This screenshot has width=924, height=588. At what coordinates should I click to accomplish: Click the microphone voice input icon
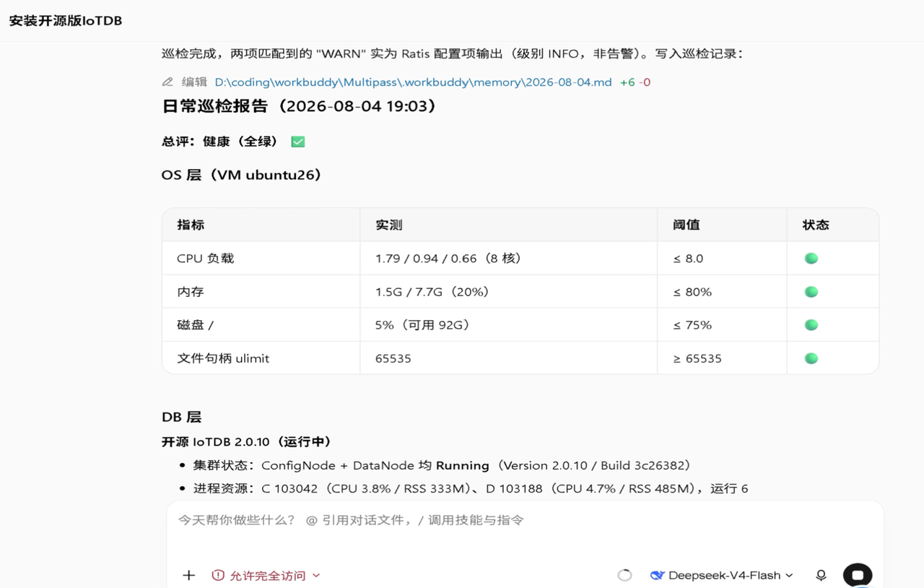[821, 575]
